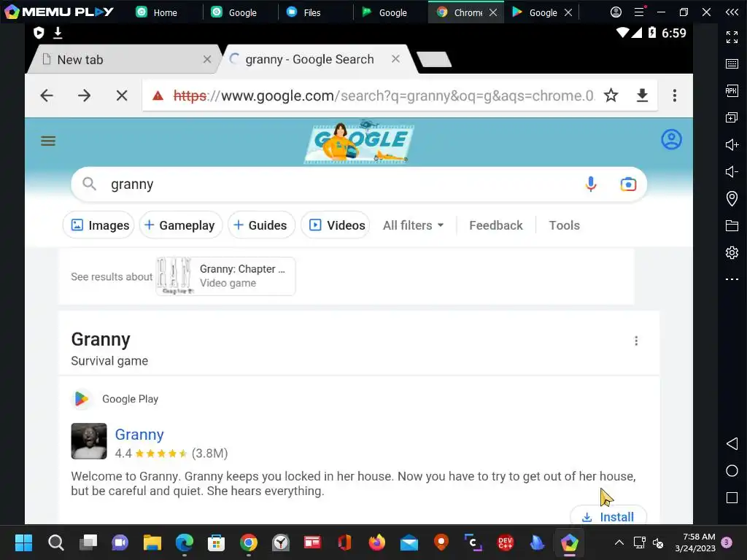
Task: Install Granny from Google Play
Action: pos(608,517)
